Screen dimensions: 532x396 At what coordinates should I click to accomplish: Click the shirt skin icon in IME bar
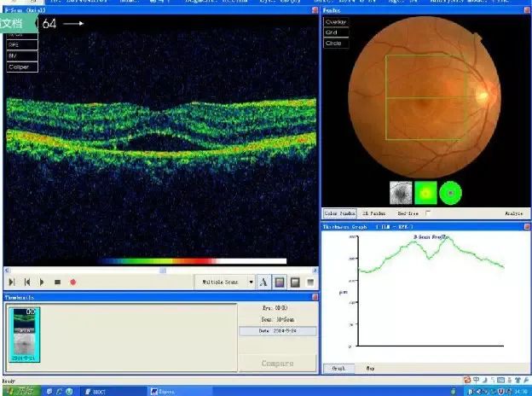(x=518, y=380)
